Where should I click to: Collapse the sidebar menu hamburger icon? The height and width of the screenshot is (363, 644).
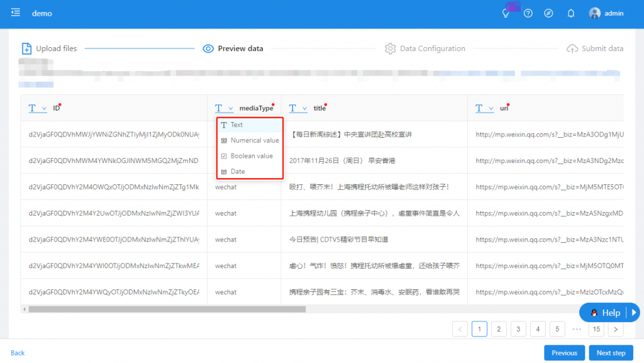16,13
